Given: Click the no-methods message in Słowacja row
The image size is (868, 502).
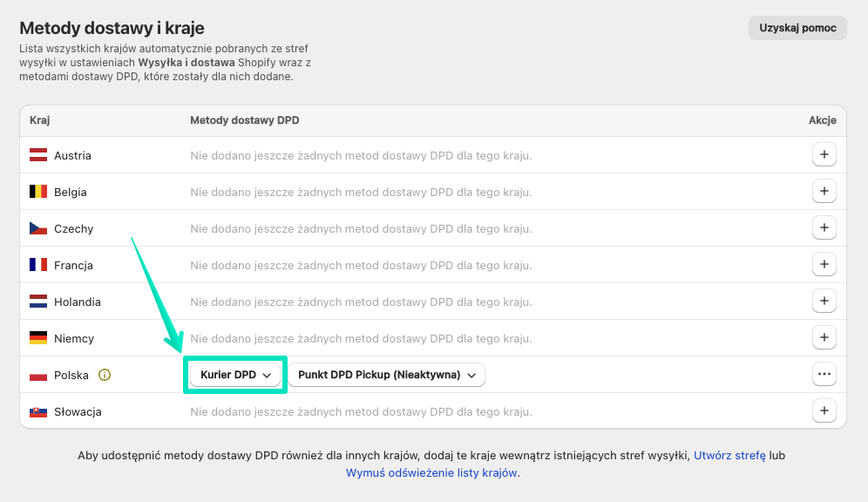Looking at the screenshot, I should coord(361,411).
